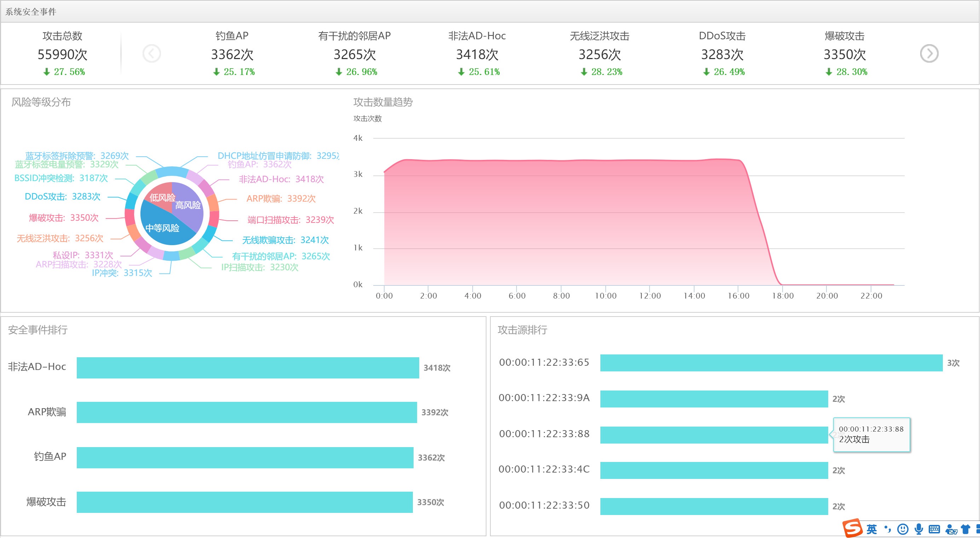Click the 00:00:11:22:33:88 attack source bar
980x538 pixels.
714,434
